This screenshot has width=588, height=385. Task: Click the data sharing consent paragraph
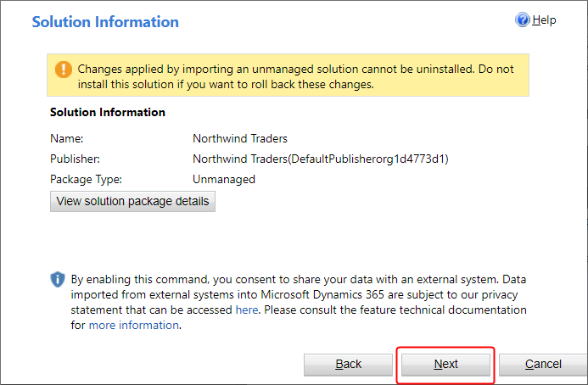[x=299, y=302]
